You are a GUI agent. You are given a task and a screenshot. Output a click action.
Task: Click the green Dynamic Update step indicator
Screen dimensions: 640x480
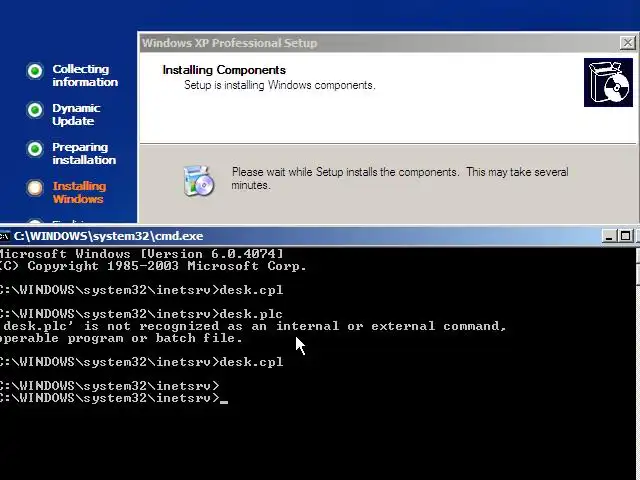[x=35, y=110]
